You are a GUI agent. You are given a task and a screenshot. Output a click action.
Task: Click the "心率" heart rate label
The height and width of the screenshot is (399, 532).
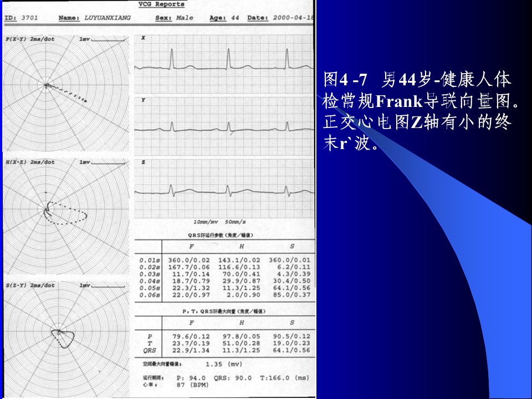(x=150, y=385)
